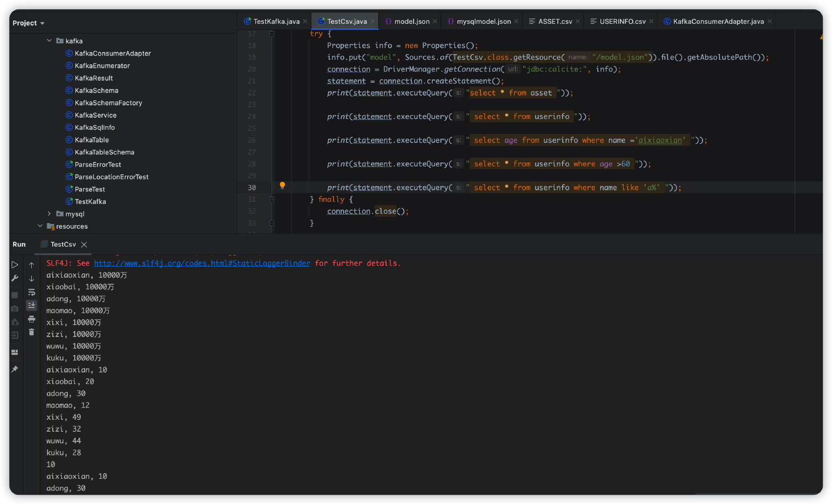Collapse the kafka folder
This screenshot has height=504, width=832.
click(49, 41)
